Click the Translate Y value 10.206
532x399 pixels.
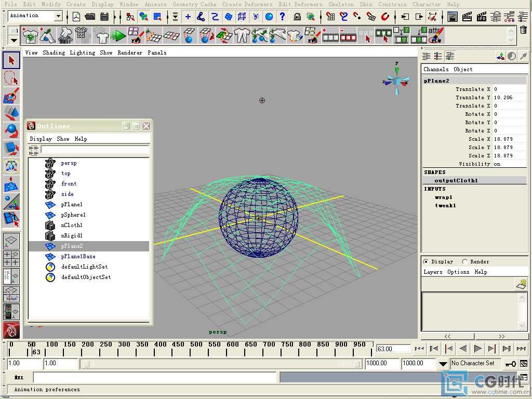[x=509, y=97]
